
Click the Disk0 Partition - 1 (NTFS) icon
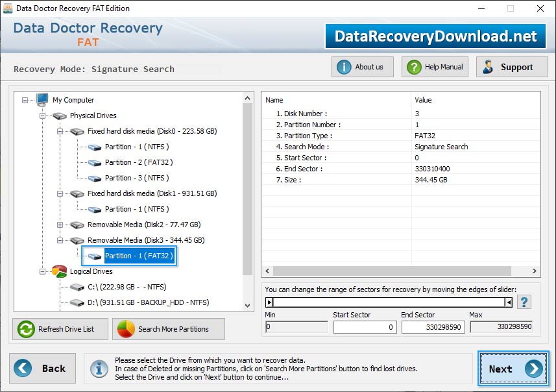[95, 147]
